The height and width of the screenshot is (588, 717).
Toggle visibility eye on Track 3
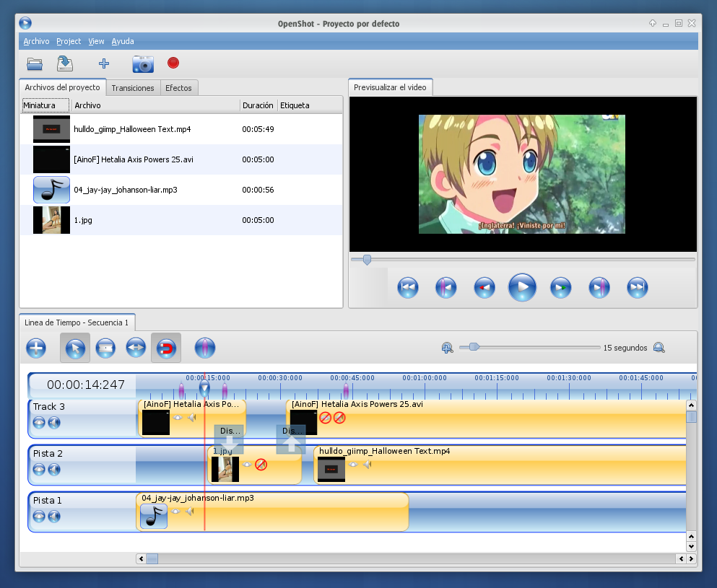(x=39, y=422)
